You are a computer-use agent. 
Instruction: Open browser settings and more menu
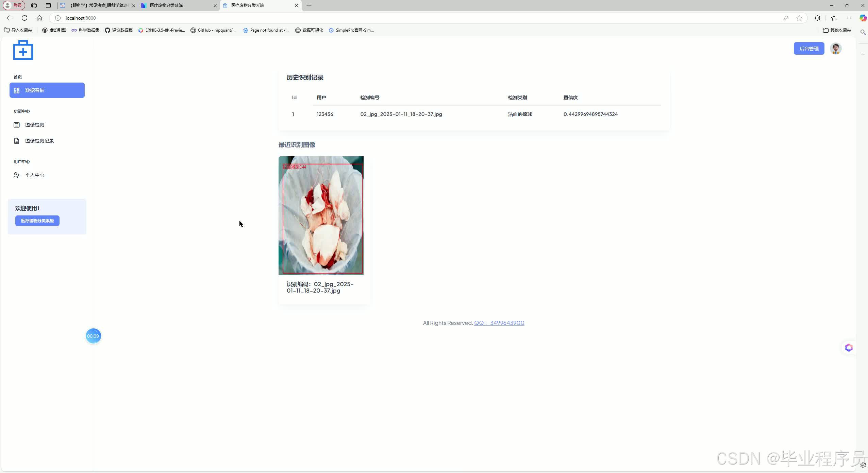(849, 18)
